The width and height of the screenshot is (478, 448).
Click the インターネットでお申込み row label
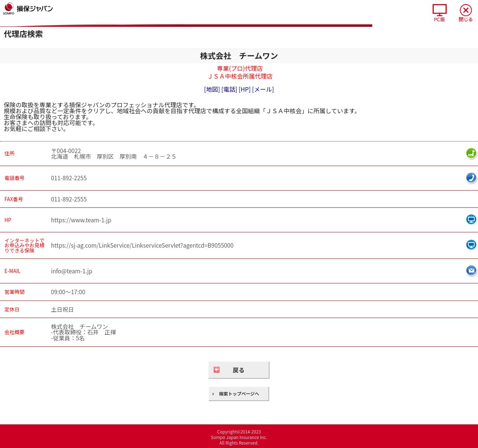(x=25, y=245)
